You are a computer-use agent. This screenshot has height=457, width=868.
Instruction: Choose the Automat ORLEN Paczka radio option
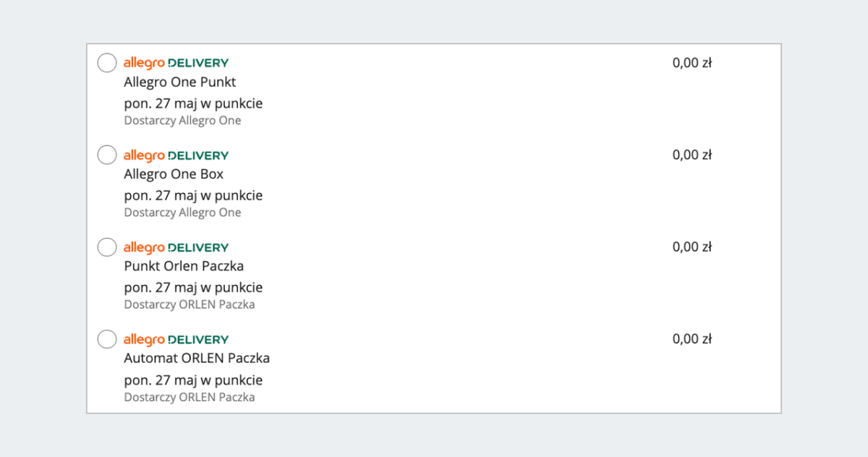[107, 339]
